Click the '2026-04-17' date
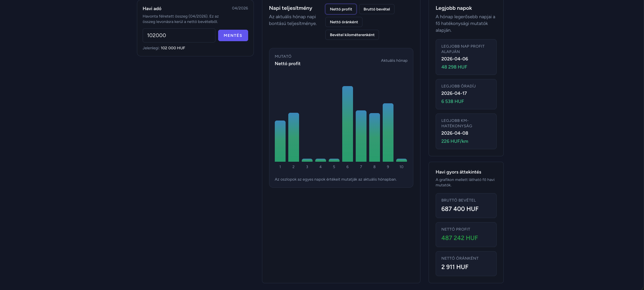This screenshot has height=290, width=644. (454, 93)
